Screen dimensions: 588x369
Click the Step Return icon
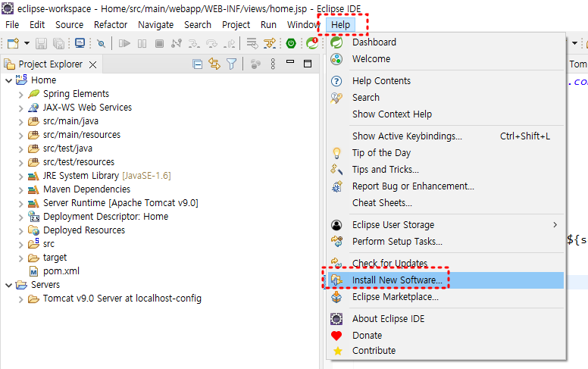pos(229,43)
